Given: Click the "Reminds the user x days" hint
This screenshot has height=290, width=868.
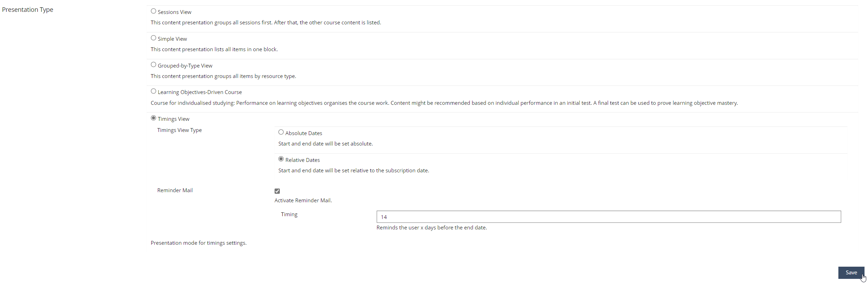Looking at the screenshot, I should point(432,228).
